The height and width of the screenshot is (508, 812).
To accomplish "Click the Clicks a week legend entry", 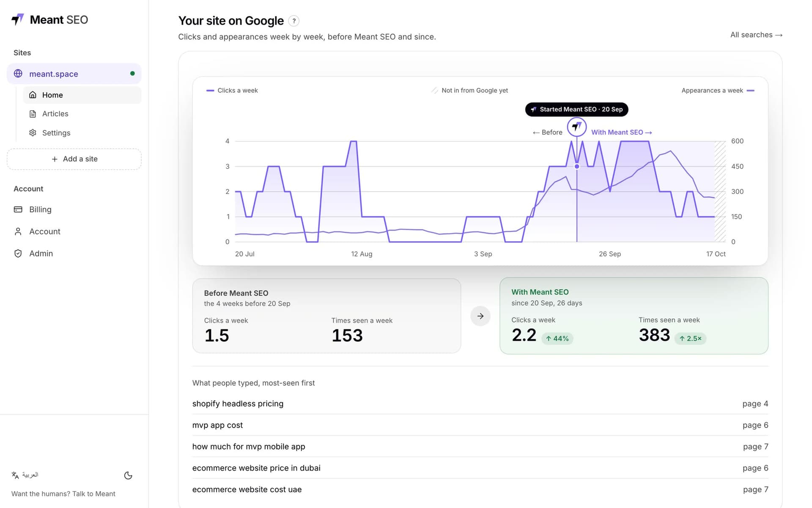I will 232,91.
